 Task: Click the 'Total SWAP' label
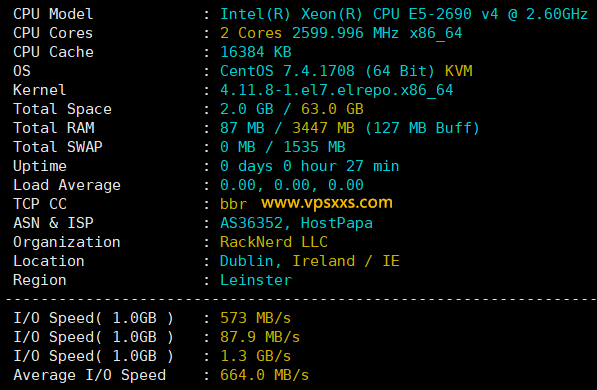(58, 147)
